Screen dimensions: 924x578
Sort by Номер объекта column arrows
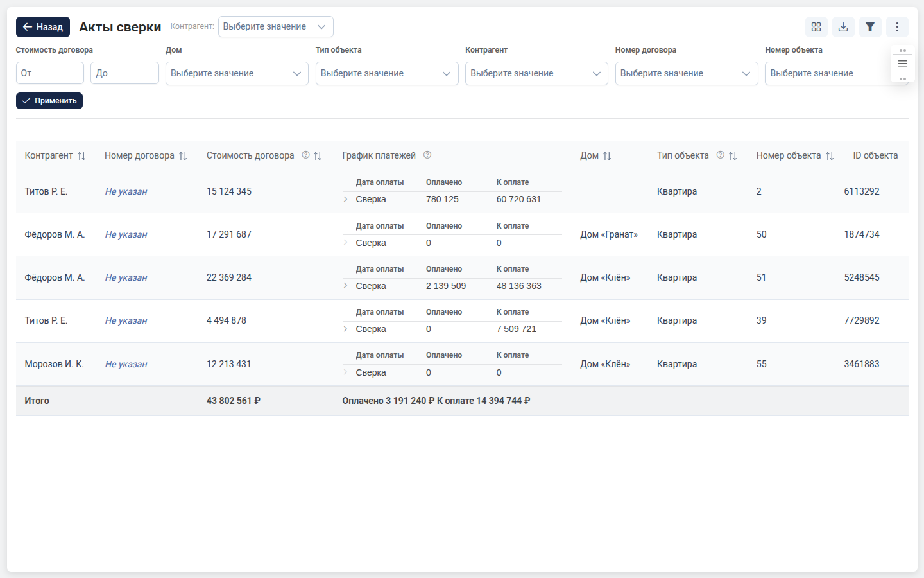tap(830, 156)
